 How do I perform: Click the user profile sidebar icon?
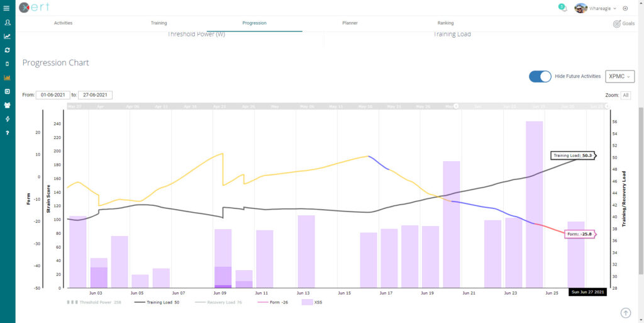coord(7,23)
